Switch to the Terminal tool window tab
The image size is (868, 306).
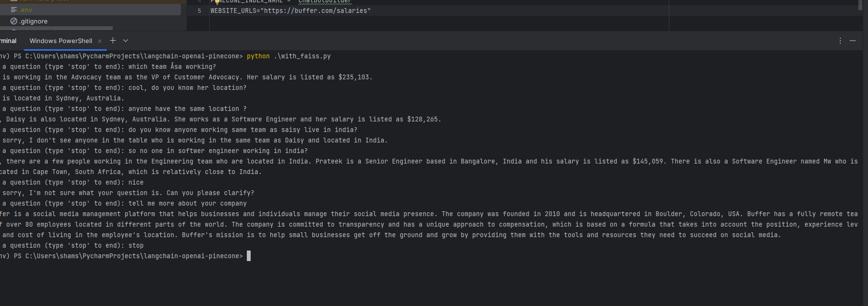8,41
